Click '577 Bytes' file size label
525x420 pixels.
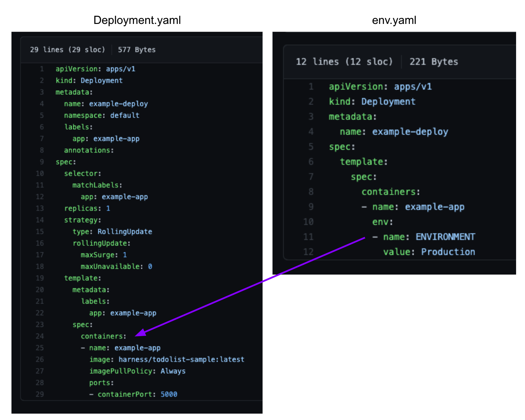(137, 50)
